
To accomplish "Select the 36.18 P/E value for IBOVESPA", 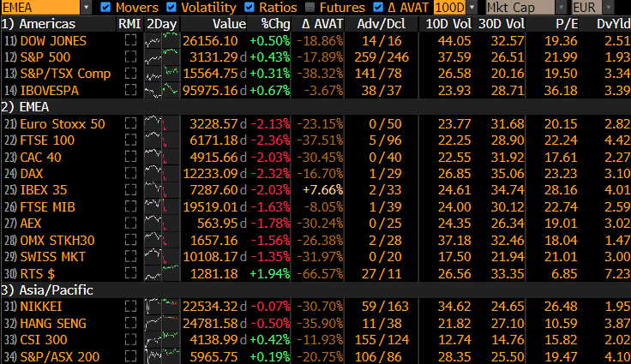I will point(561,90).
